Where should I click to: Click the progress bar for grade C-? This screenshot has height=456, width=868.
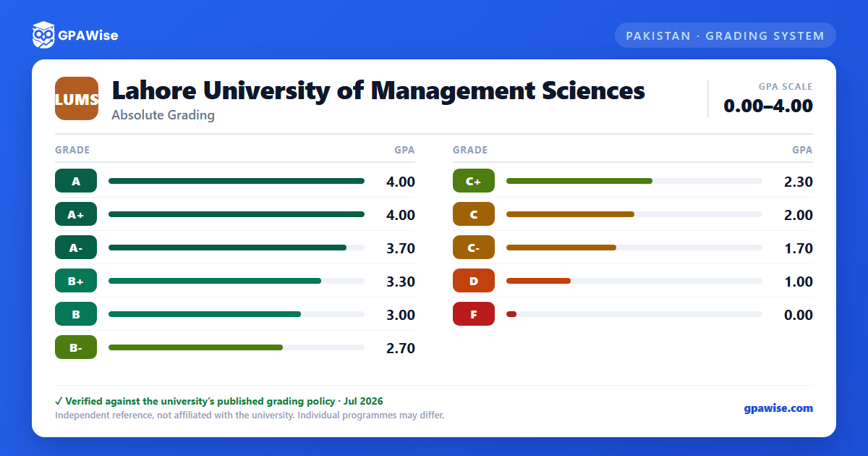coord(634,248)
